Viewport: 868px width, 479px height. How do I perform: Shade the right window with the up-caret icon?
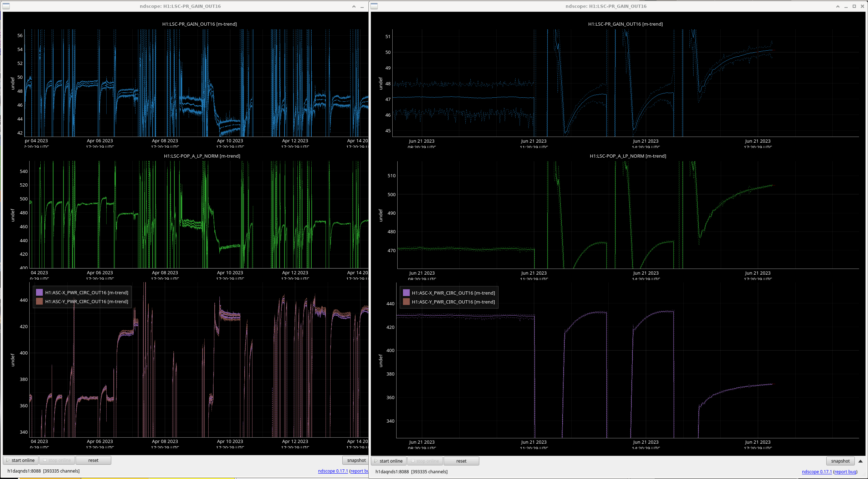click(838, 6)
